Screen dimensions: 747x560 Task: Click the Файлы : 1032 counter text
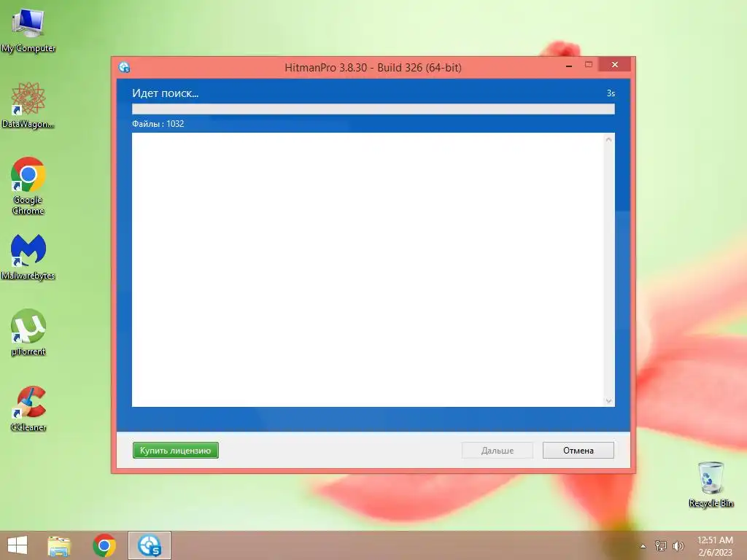(158, 124)
